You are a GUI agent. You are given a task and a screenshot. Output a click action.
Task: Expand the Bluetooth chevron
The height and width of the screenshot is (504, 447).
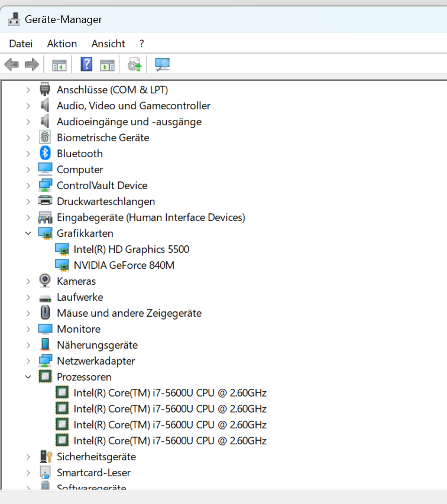tap(28, 154)
